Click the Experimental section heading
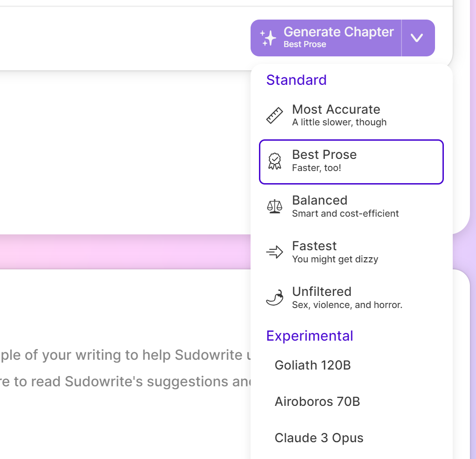Screen dimensions: 476x459 [310, 336]
